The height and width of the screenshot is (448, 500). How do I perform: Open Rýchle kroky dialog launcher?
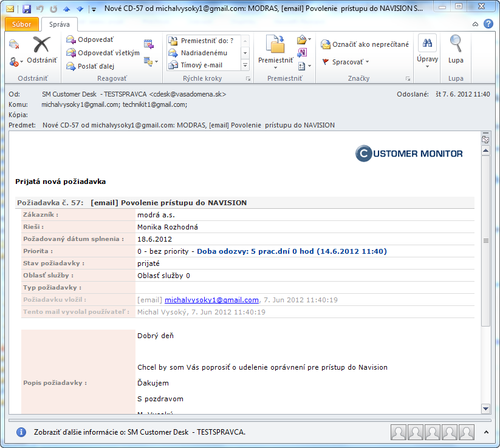pyautogui.click(x=248, y=79)
